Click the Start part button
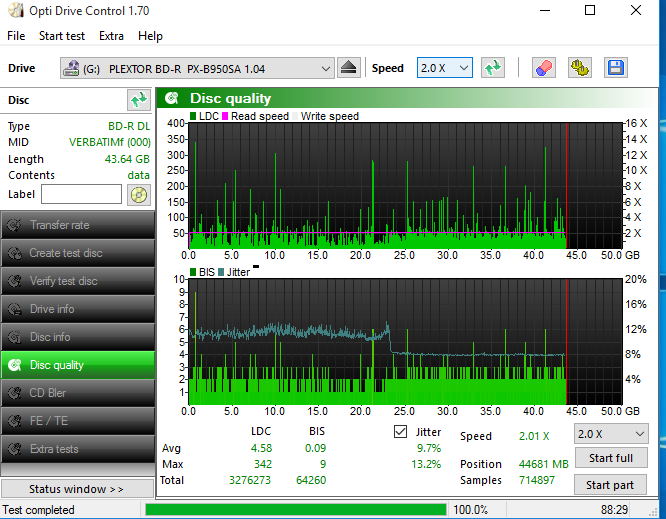The height and width of the screenshot is (519, 666). click(x=611, y=485)
